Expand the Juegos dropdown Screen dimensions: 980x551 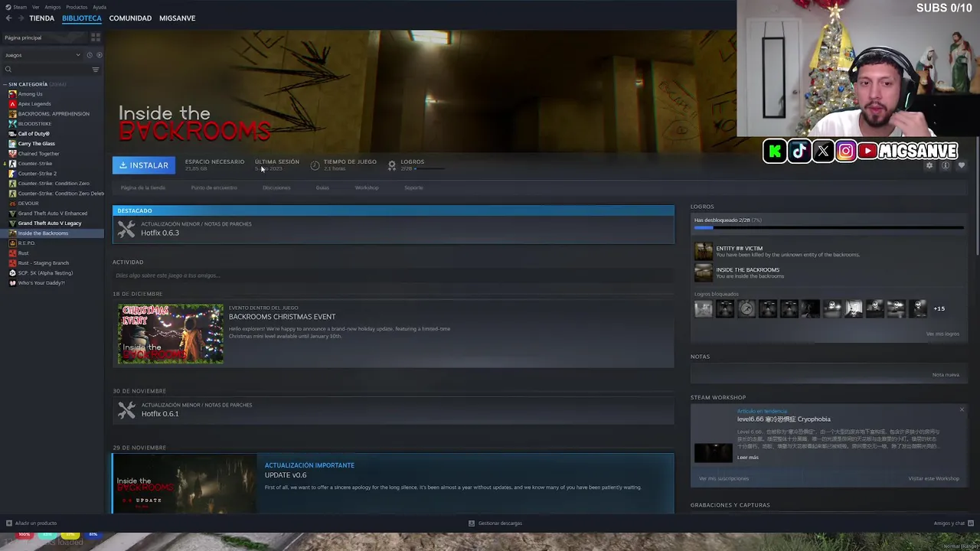(x=42, y=55)
